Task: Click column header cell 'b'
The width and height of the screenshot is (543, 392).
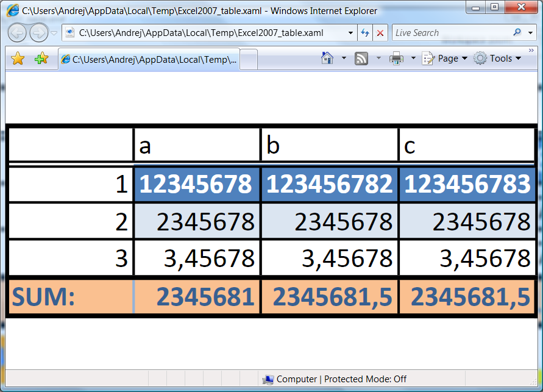Action: tap(329, 144)
